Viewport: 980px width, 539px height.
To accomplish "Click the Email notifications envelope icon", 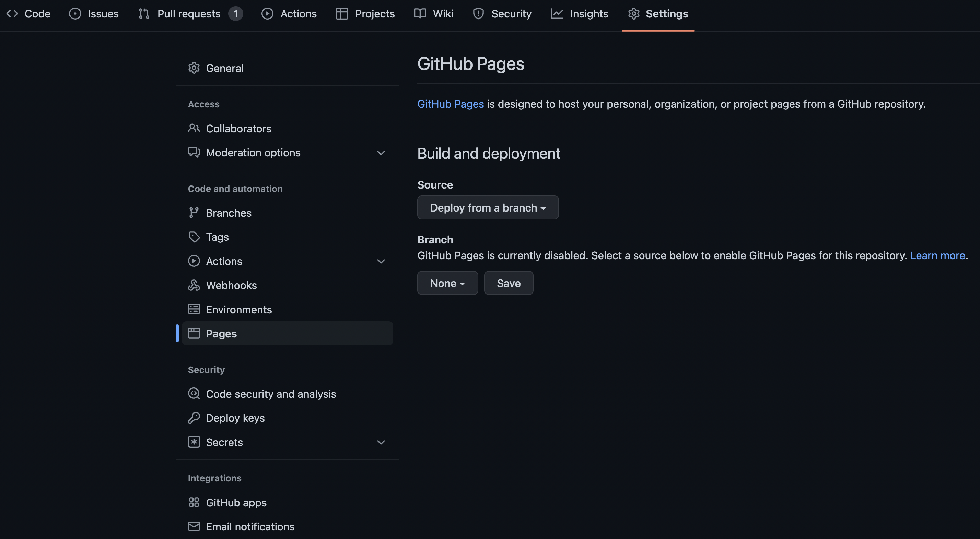I will click(194, 526).
